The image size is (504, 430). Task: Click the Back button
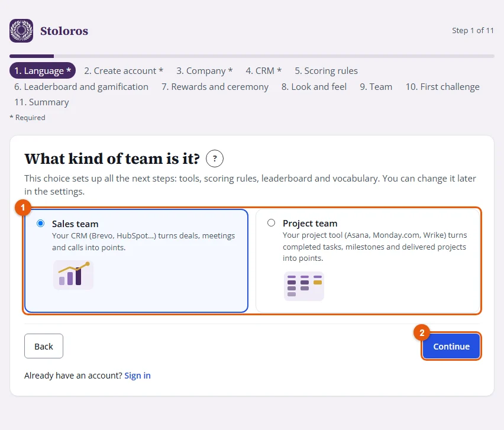[44, 346]
